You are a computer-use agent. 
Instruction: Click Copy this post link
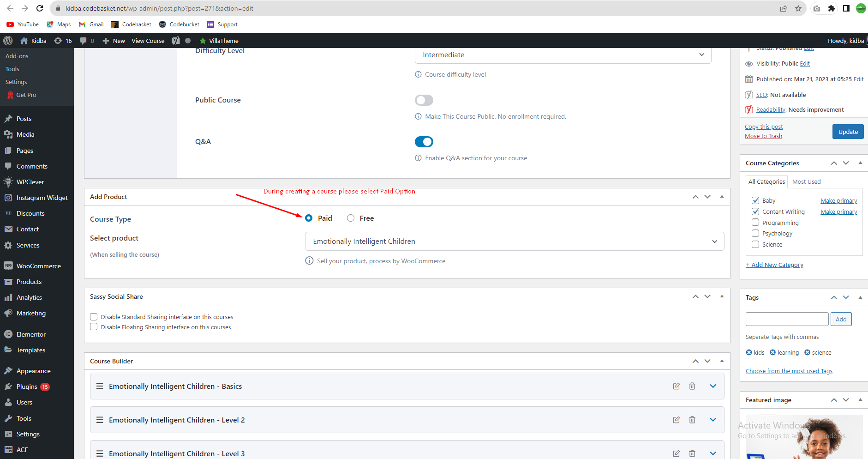click(764, 127)
